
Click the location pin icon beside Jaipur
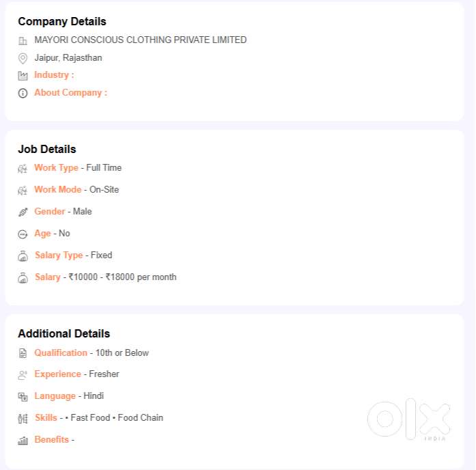[23, 59]
